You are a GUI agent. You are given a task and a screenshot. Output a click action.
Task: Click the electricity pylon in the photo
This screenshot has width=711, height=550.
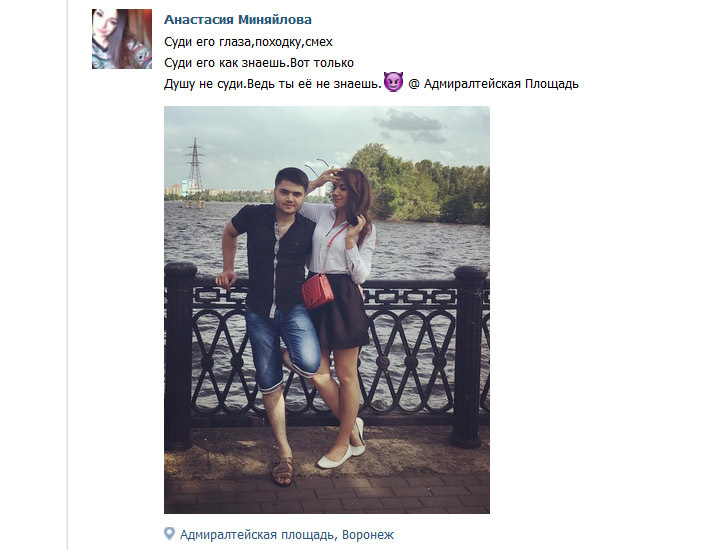pos(195,173)
